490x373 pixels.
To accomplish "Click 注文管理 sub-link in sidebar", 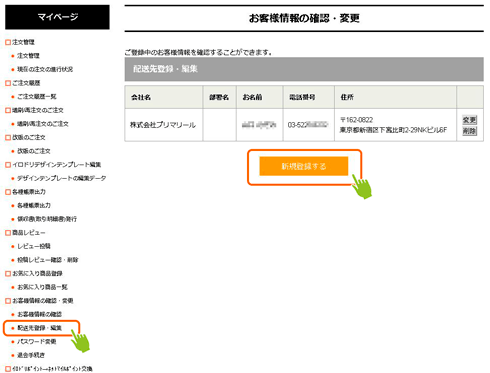I will 28,56.
